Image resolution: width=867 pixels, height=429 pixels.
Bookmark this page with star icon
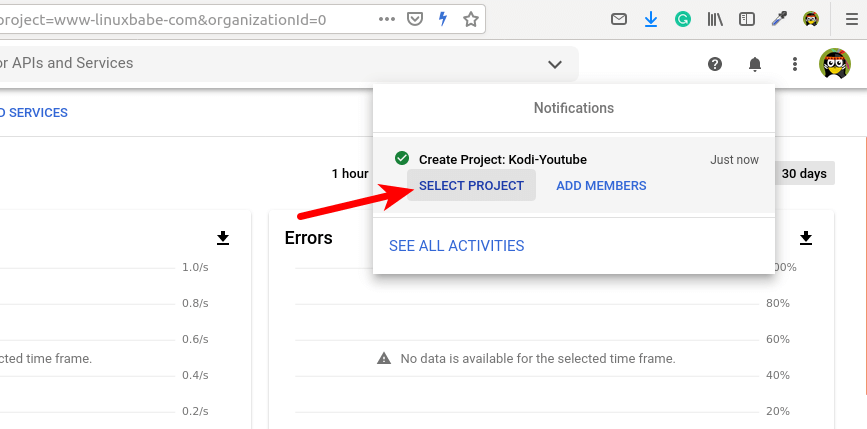pos(470,18)
